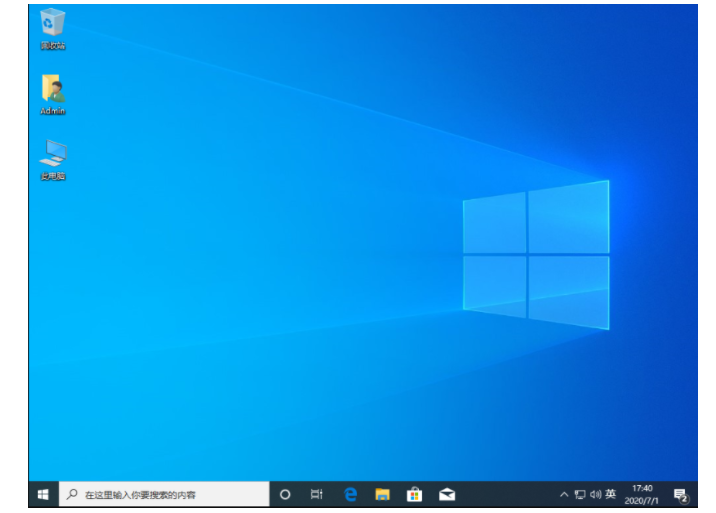
Task: Select the Admin user folder icon
Action: 52,90
